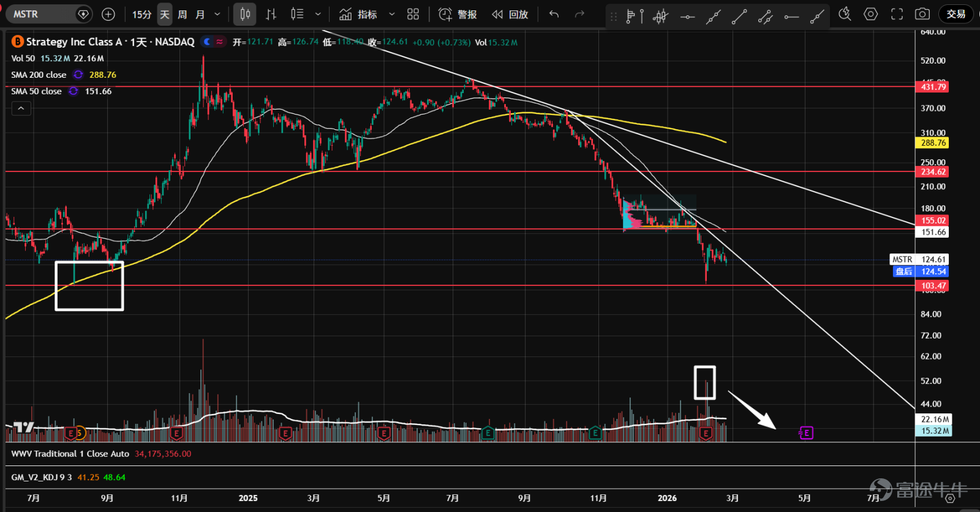Select the ray line drawing tool
Viewport: 980px width, 512px height.
(x=817, y=17)
